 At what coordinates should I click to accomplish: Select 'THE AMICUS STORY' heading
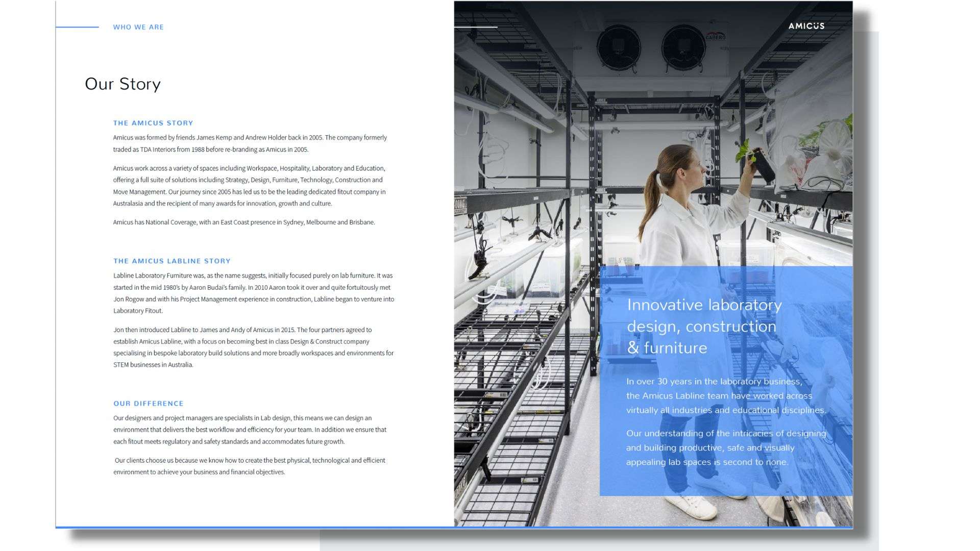(153, 123)
